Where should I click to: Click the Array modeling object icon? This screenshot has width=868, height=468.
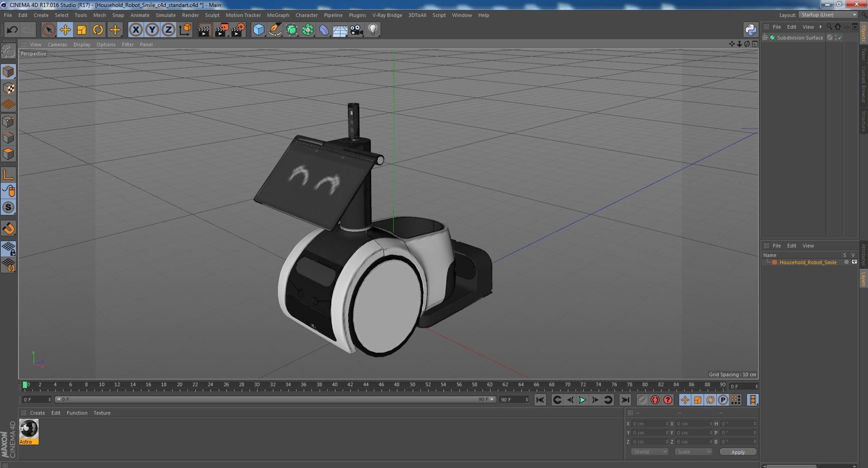(x=308, y=30)
